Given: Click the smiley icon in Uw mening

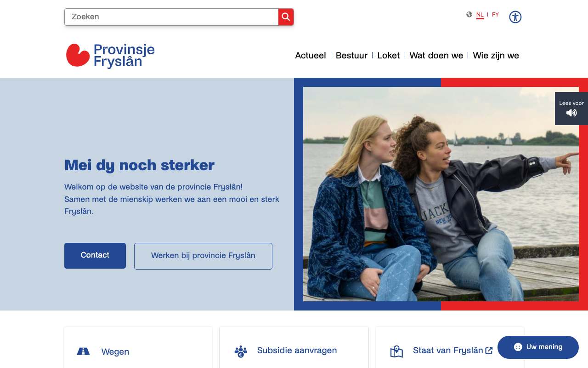Looking at the screenshot, I should point(518,347).
